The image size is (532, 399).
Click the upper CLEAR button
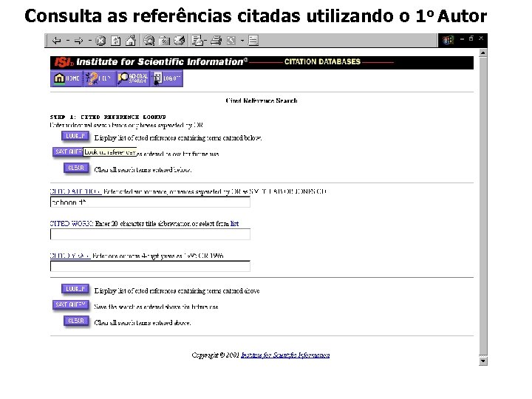(x=76, y=168)
